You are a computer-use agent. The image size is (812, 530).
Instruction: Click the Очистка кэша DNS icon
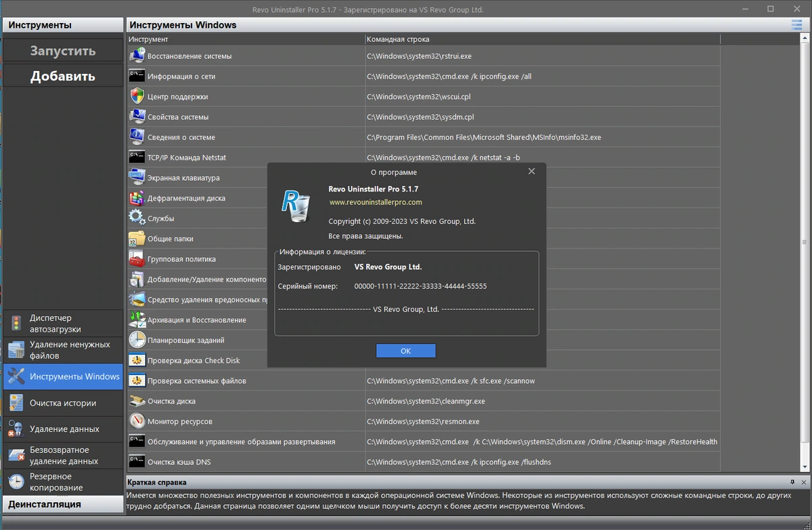[137, 462]
